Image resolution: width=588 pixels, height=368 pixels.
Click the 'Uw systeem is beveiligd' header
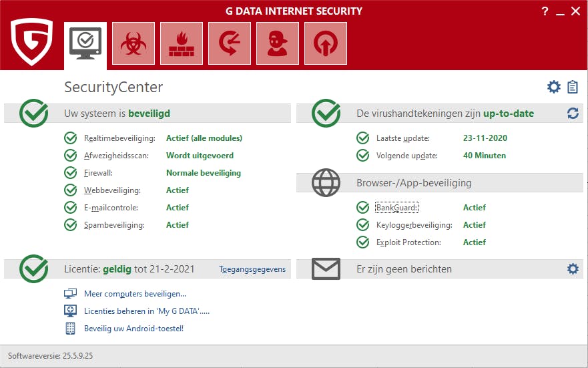click(117, 114)
